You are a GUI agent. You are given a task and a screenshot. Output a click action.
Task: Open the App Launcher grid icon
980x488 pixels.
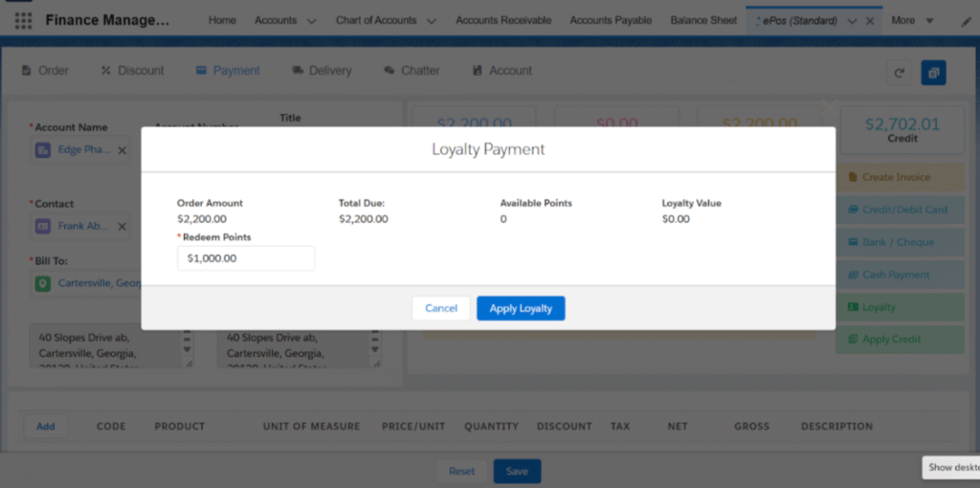click(23, 20)
